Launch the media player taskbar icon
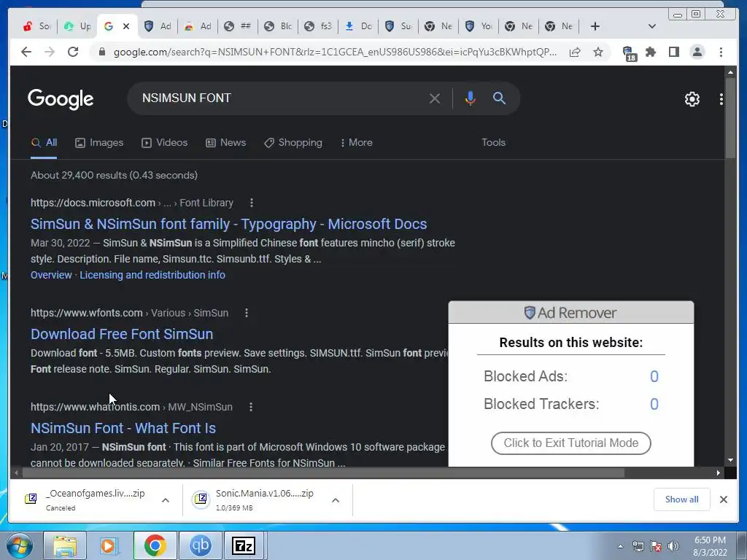The image size is (747, 560). pos(109,545)
